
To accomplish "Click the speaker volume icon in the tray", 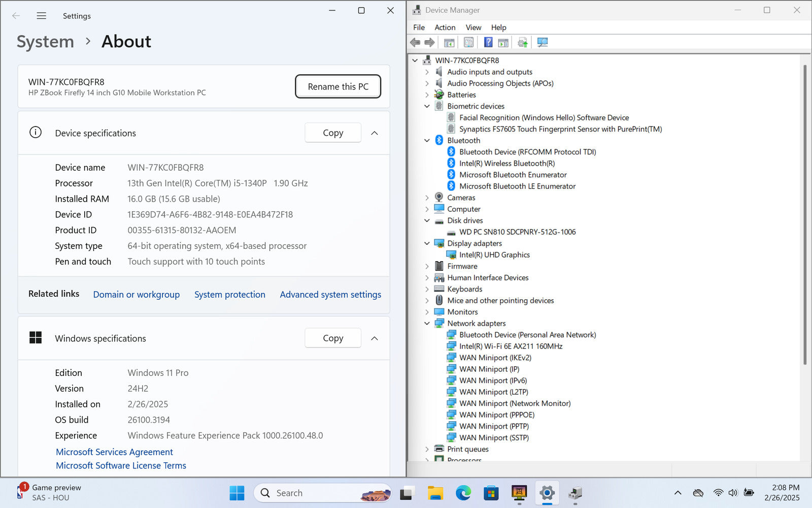I will click(733, 493).
